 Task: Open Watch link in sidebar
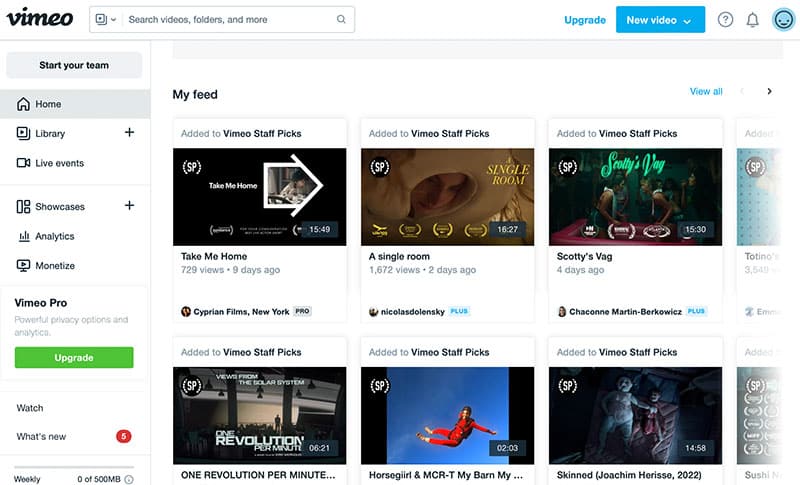(x=30, y=408)
